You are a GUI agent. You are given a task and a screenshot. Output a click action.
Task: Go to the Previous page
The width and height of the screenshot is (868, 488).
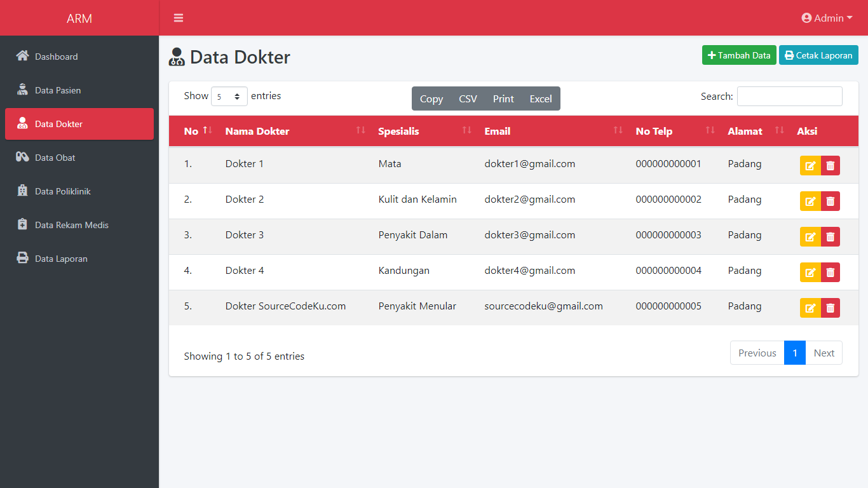click(x=757, y=353)
